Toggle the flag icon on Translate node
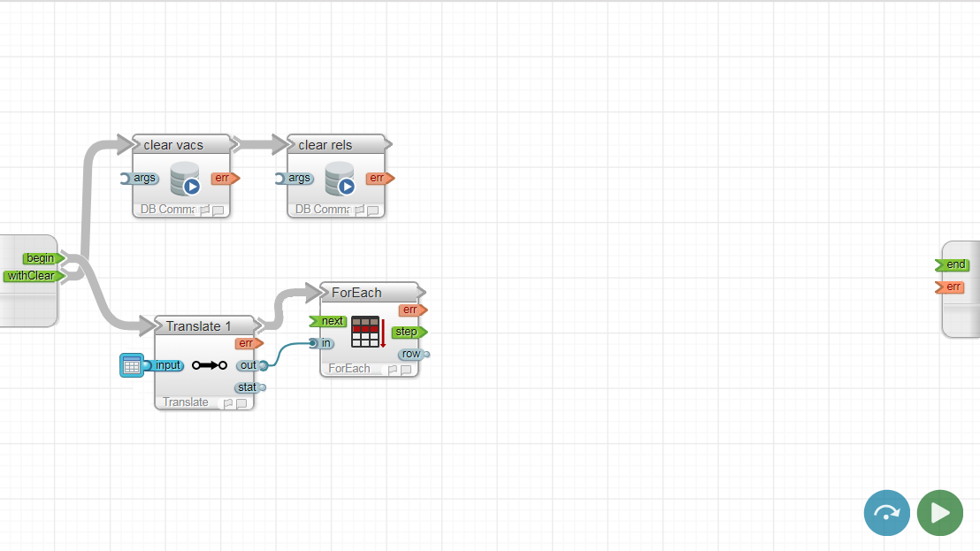This screenshot has width=980, height=551. [x=227, y=403]
